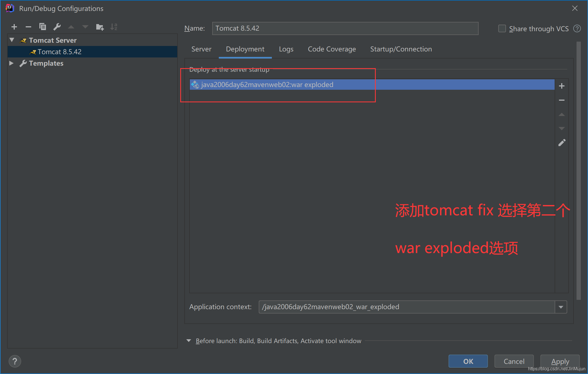The width and height of the screenshot is (588, 374).
Task: Open dialog help question mark button
Action: pos(15,361)
